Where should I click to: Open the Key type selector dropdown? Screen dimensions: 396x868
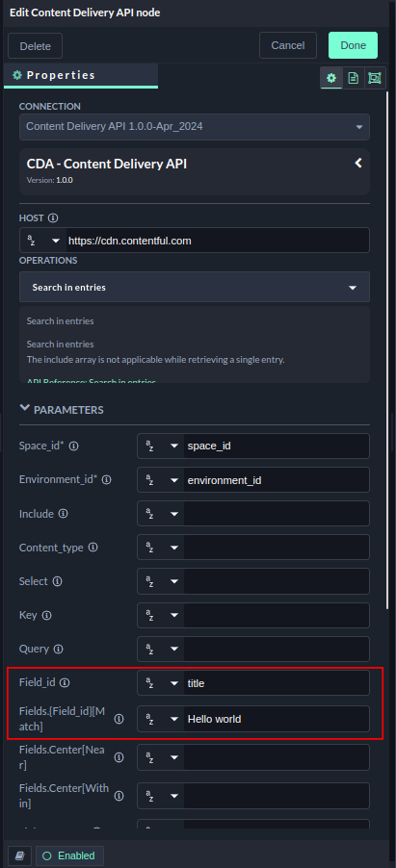(x=161, y=615)
